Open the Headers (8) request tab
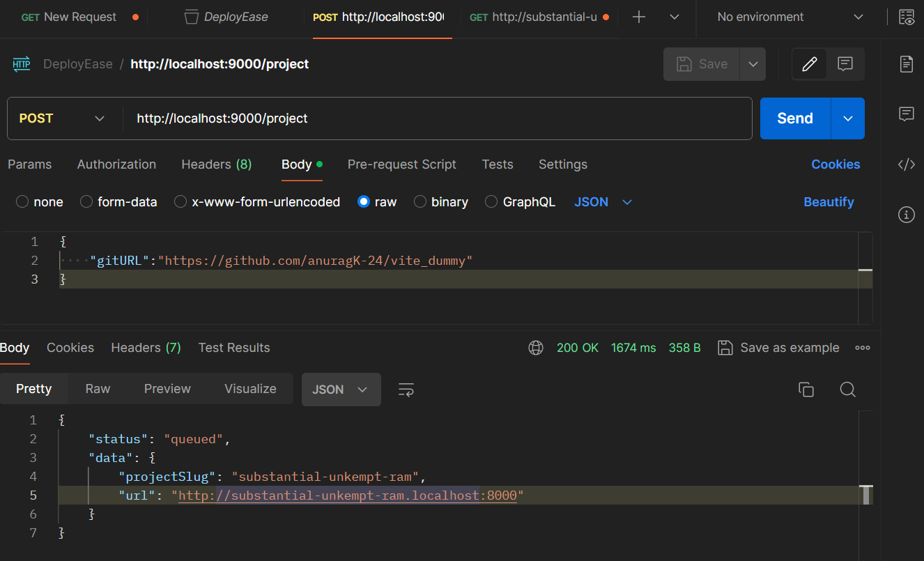This screenshot has width=924, height=561. (x=217, y=164)
